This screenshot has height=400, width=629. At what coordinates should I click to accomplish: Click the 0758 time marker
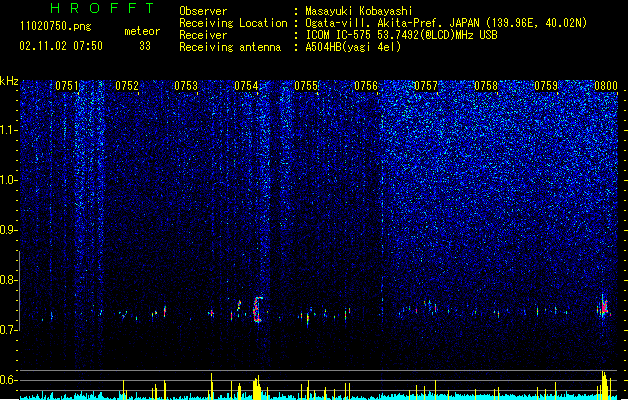(486, 86)
